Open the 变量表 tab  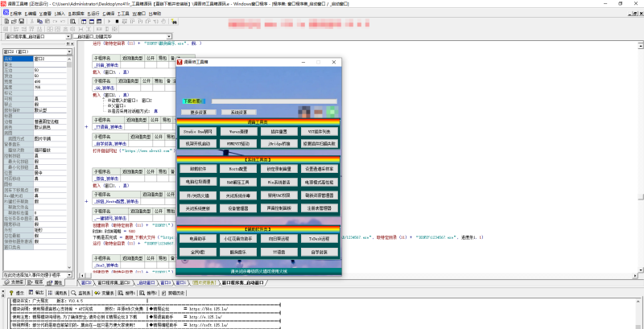(x=104, y=293)
